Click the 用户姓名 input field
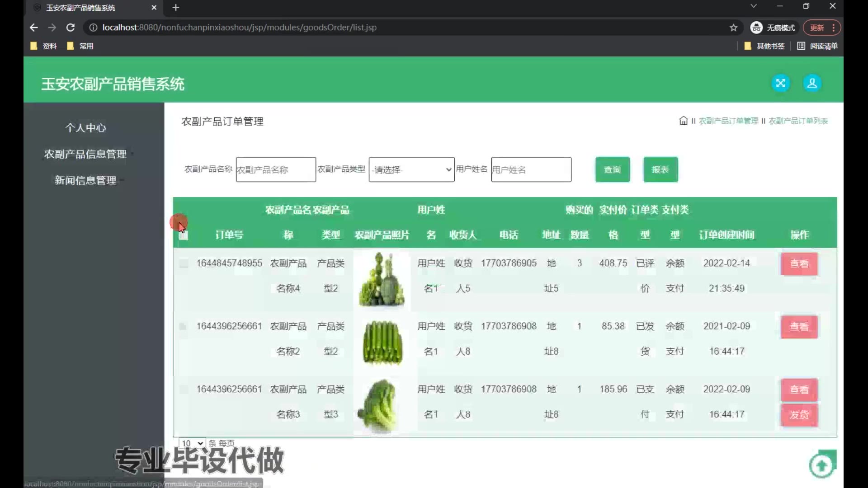 click(x=531, y=169)
